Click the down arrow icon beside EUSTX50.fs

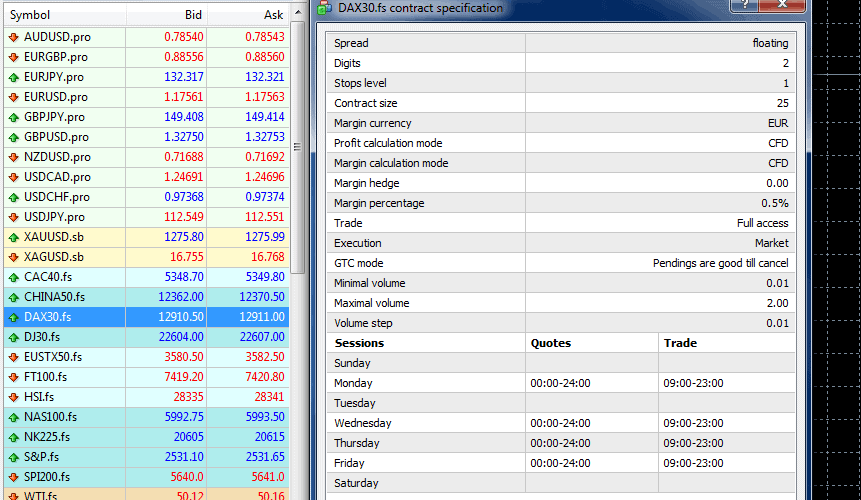[x=14, y=357]
